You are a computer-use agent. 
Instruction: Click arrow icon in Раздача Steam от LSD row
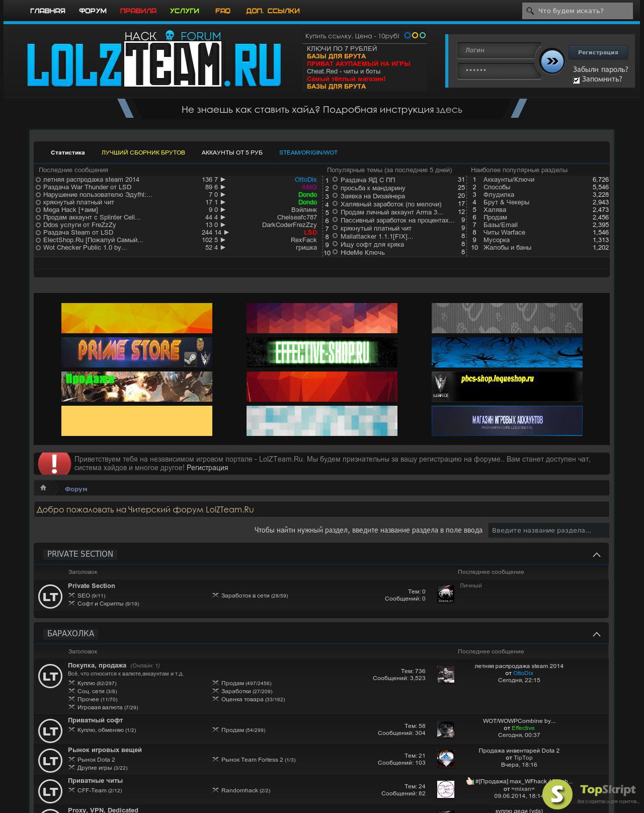coord(226,233)
